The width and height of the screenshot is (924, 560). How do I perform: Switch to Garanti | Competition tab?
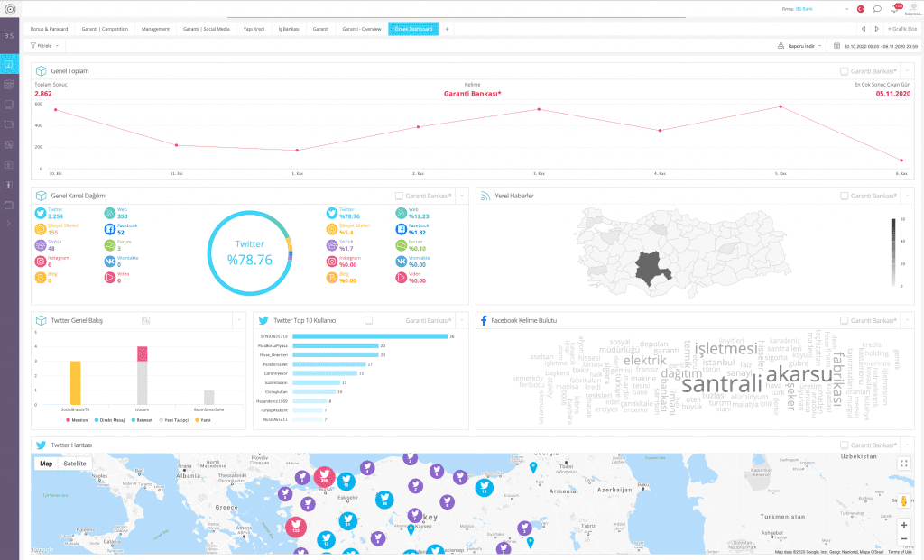105,29
